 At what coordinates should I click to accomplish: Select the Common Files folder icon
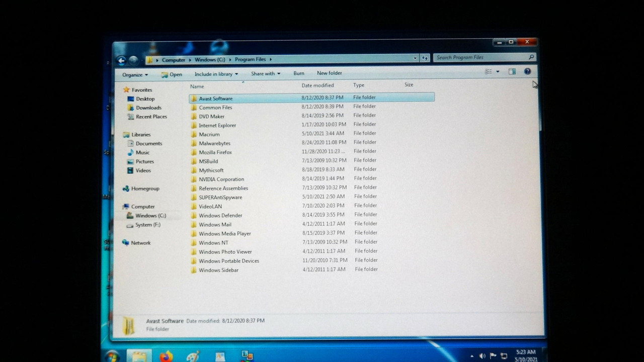tap(194, 107)
